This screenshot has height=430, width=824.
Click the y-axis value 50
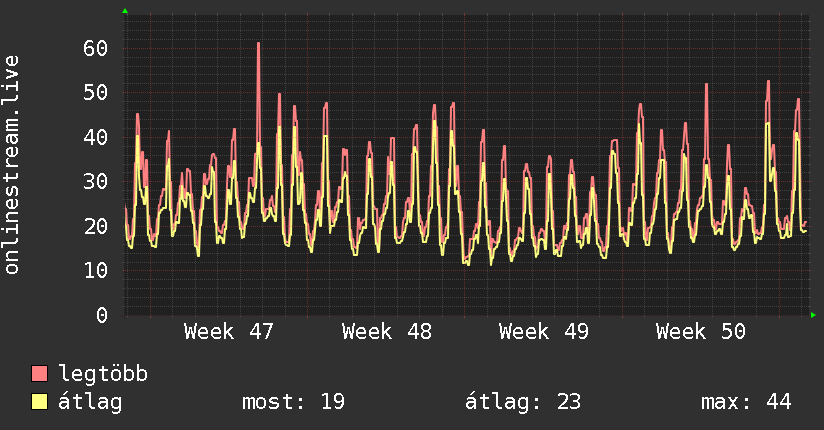pos(95,93)
